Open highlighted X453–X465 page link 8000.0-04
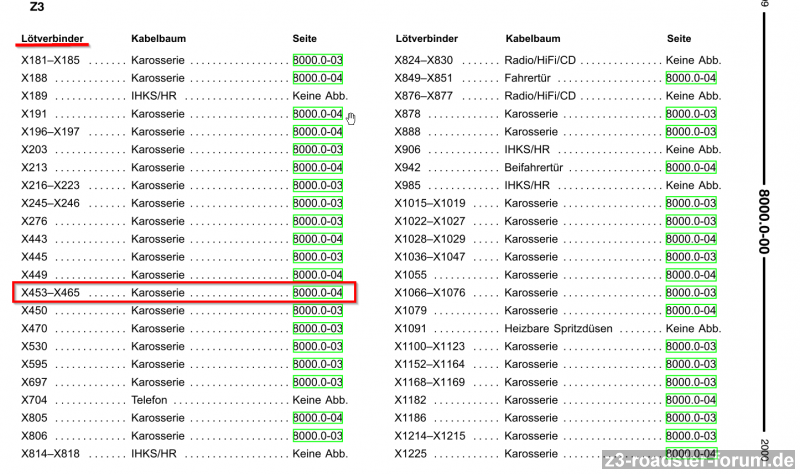800x474 pixels. click(x=318, y=293)
